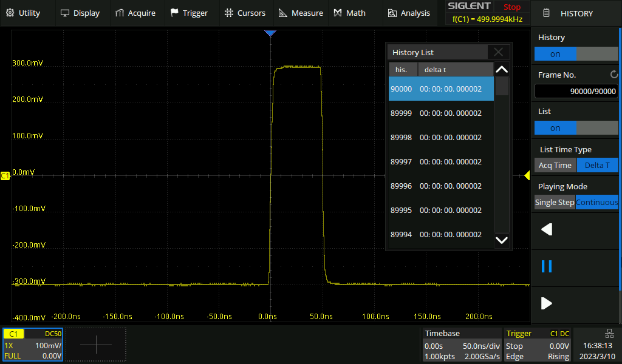Select history frame 89994 row
Viewport: 622px width, 364px height.
(441, 235)
